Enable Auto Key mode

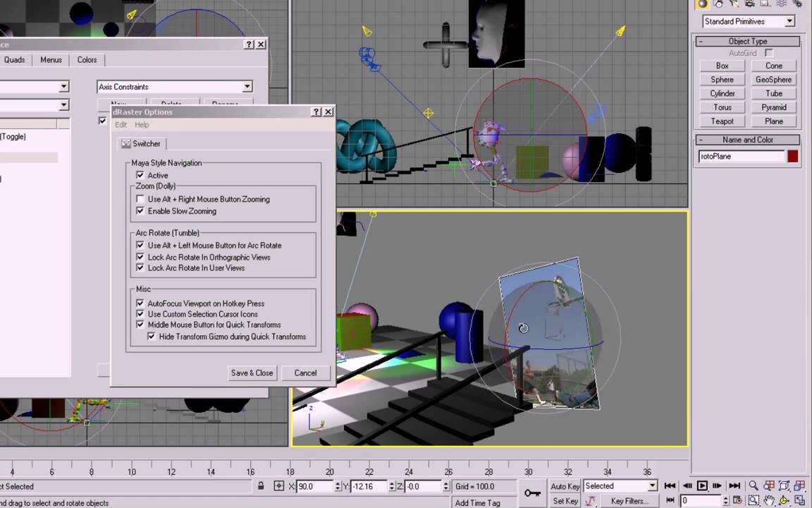tap(565, 486)
